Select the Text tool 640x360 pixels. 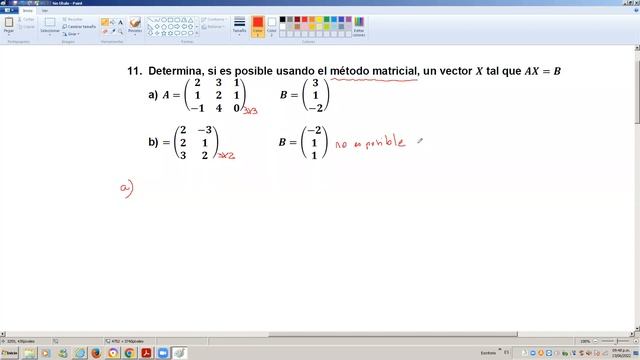[x=120, y=22]
